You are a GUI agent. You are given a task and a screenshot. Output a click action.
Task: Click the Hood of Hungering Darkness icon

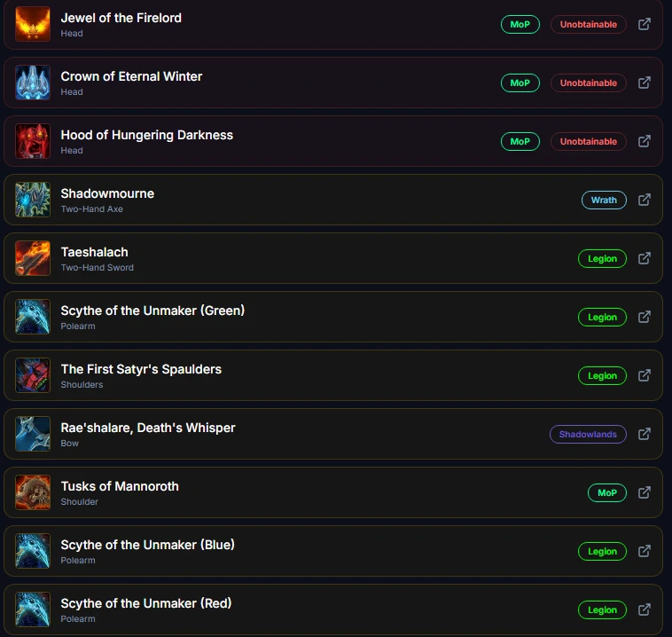(33, 141)
